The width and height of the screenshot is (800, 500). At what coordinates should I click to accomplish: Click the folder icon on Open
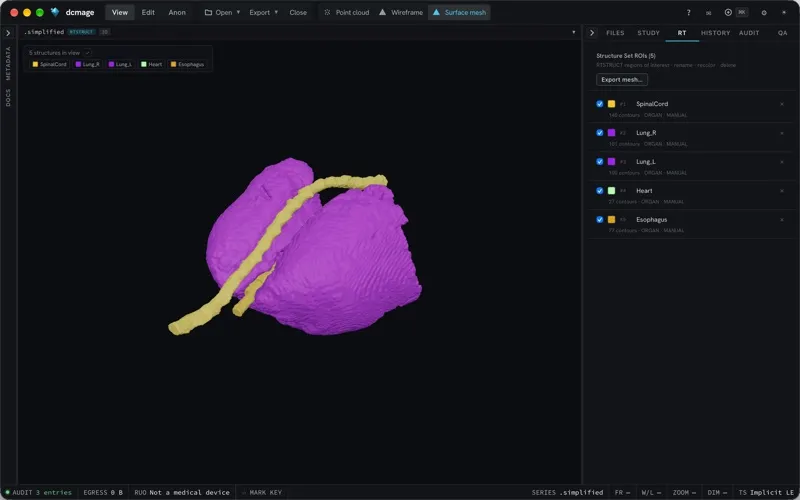click(208, 12)
